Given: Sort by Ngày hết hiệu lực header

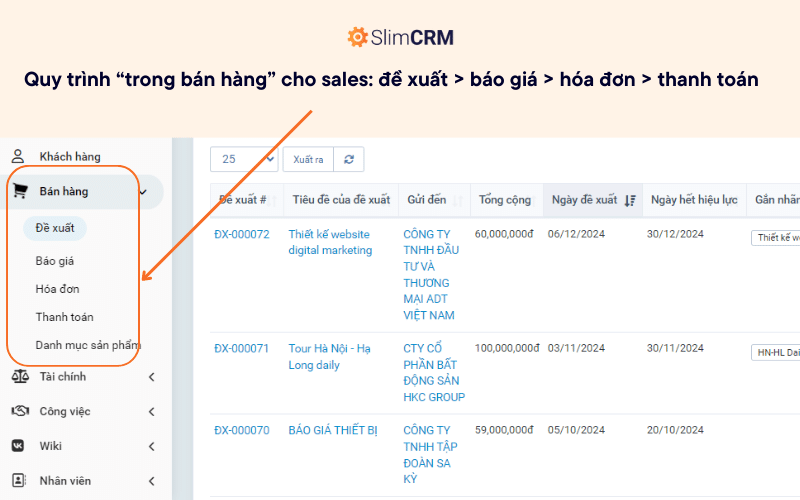Looking at the screenshot, I should click(x=694, y=200).
